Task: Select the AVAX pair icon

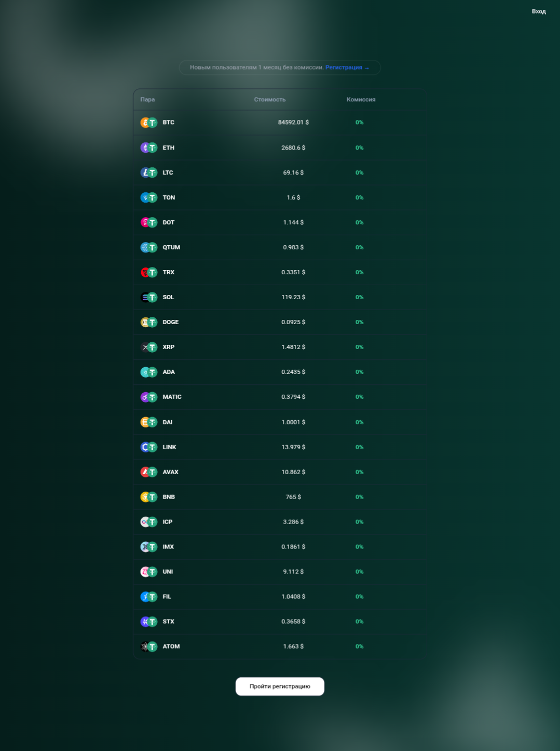Action: (x=148, y=472)
